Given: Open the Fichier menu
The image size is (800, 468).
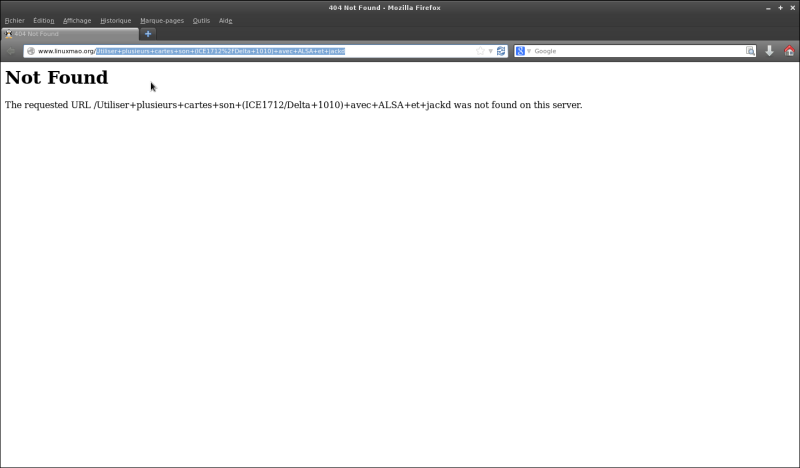Looking at the screenshot, I should pyautogui.click(x=14, y=20).
